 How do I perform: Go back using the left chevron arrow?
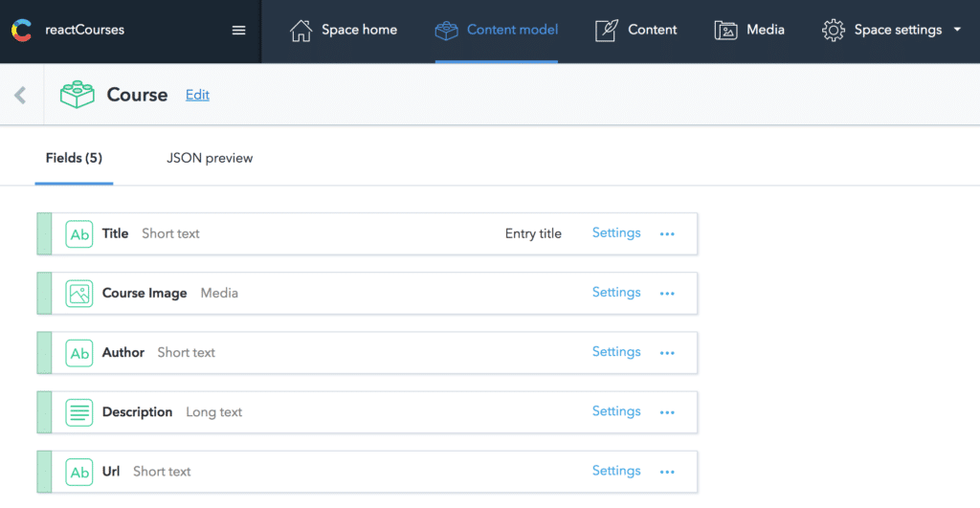[20, 95]
